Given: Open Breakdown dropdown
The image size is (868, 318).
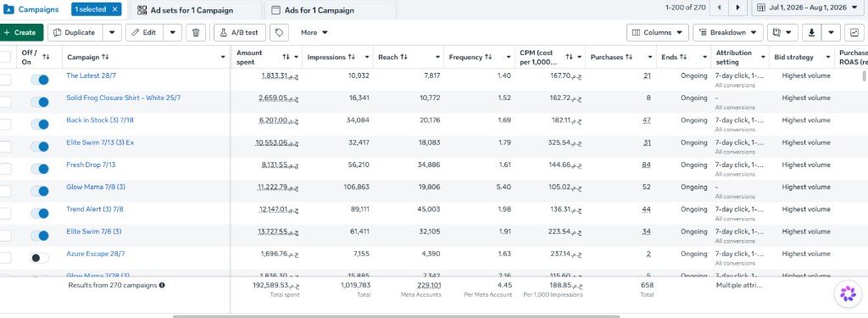Looking at the screenshot, I should pyautogui.click(x=728, y=33).
